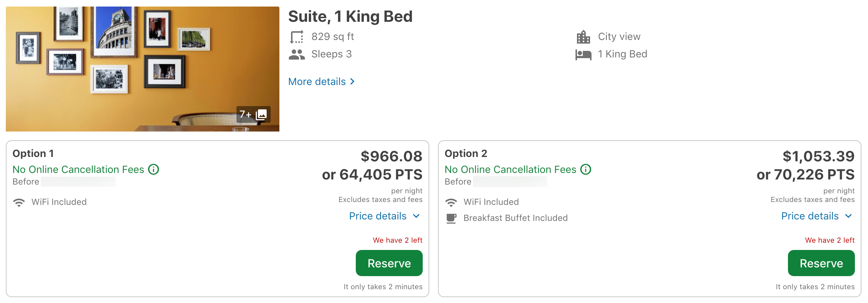Open the suite photo thumbnail
The height and width of the screenshot is (303, 868).
(x=142, y=69)
